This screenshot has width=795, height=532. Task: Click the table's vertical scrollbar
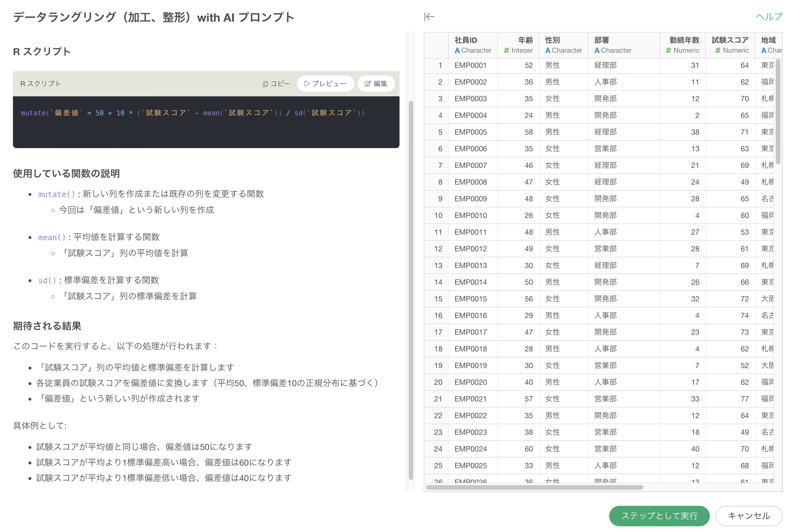[x=778, y=112]
